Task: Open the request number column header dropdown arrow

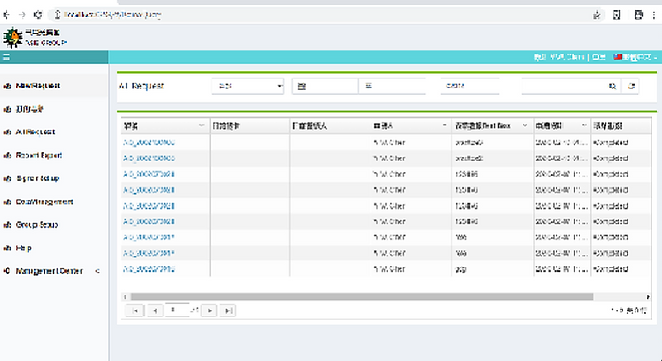Action: pos(201,126)
